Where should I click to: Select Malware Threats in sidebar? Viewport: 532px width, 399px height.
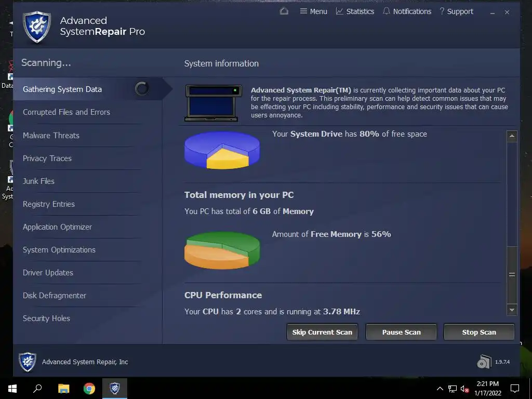pos(51,136)
